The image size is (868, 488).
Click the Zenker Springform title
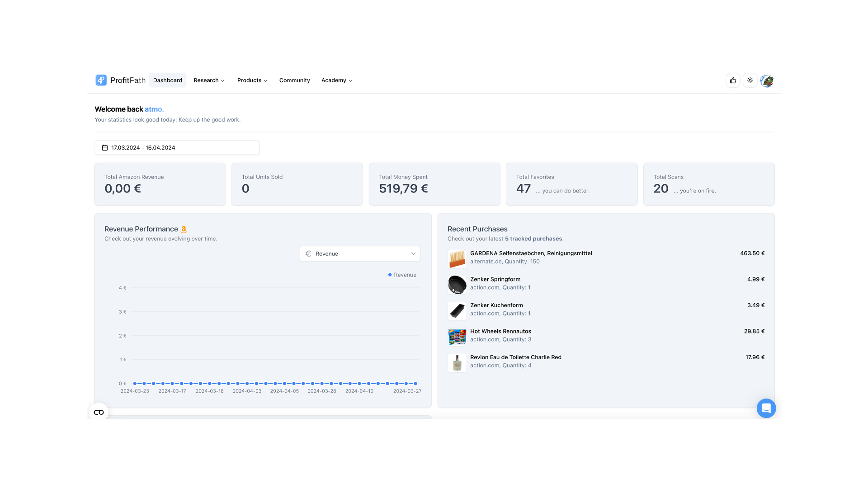pyautogui.click(x=495, y=279)
